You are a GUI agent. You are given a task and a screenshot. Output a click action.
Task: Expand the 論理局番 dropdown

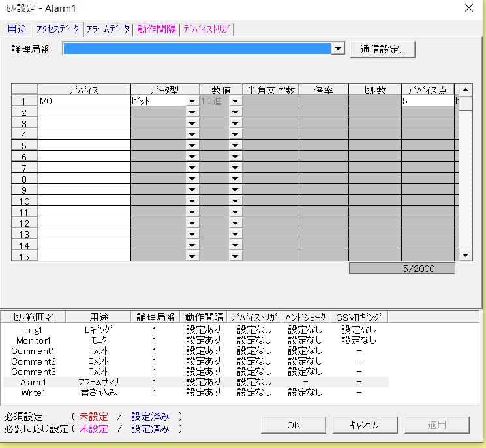[337, 49]
